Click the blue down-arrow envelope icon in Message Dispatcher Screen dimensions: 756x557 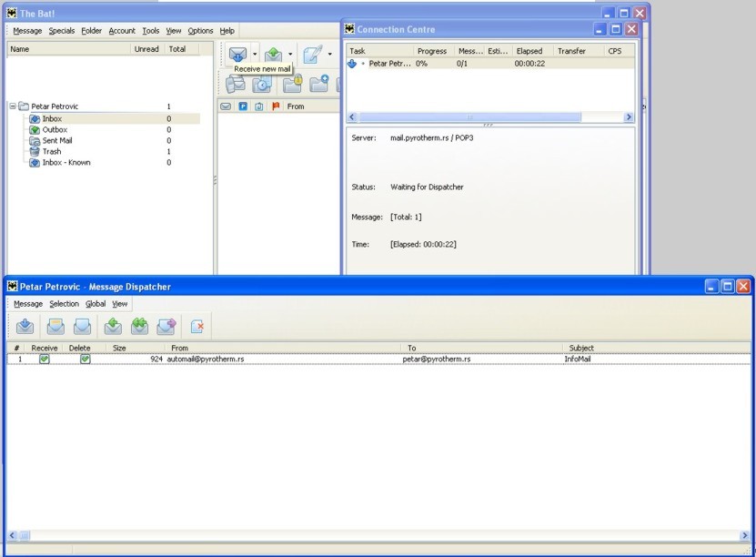click(x=25, y=327)
